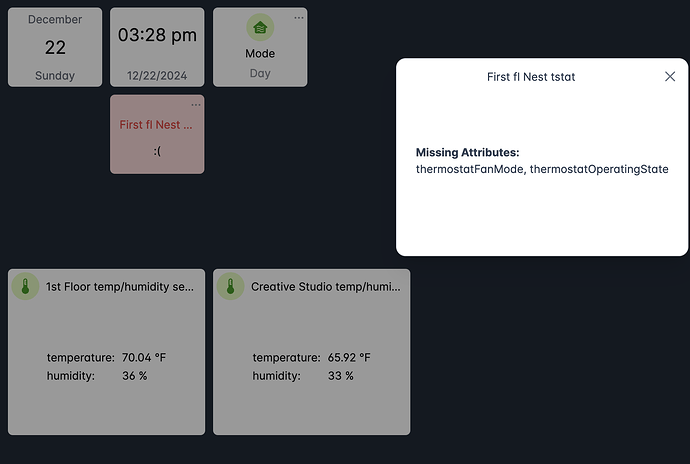Click the 36 % humidity reading
The image size is (690, 464).
tap(135, 376)
